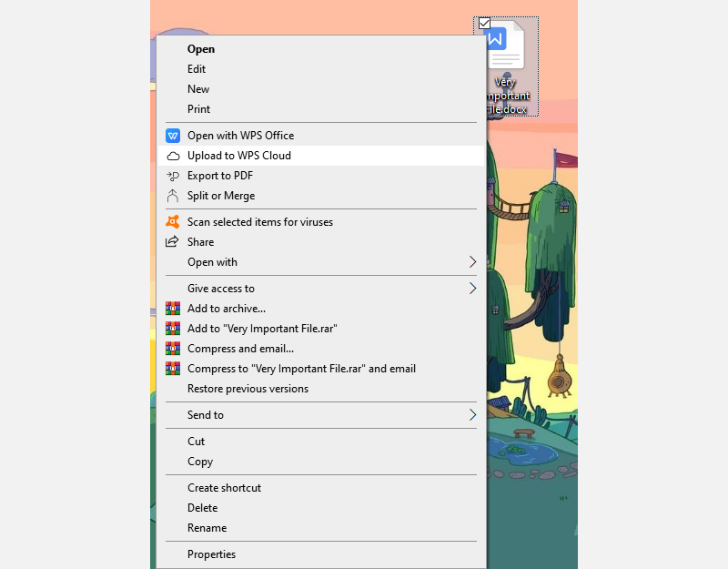Click the Split or Merge icon
The image size is (728, 569).
pos(173,196)
